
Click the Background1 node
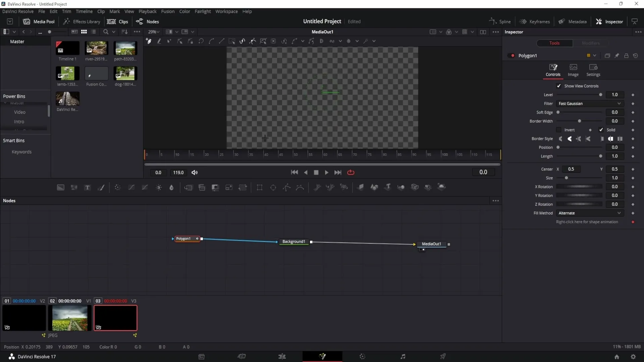point(294,242)
